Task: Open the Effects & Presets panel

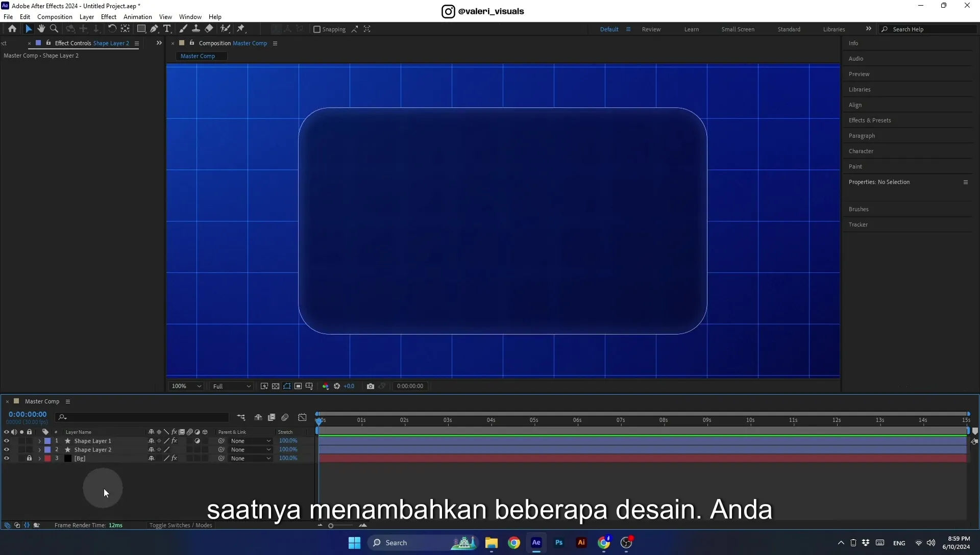Action: [870, 120]
